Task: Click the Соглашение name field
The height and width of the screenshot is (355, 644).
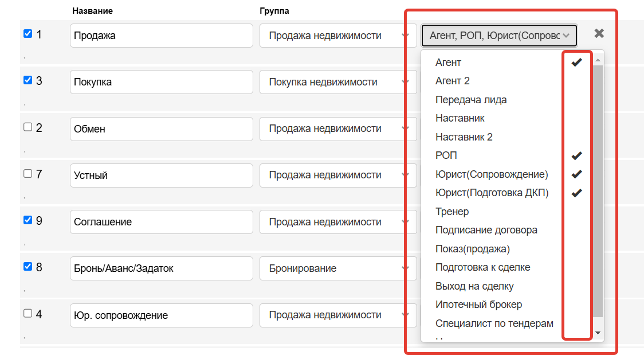Action: pyautogui.click(x=161, y=222)
